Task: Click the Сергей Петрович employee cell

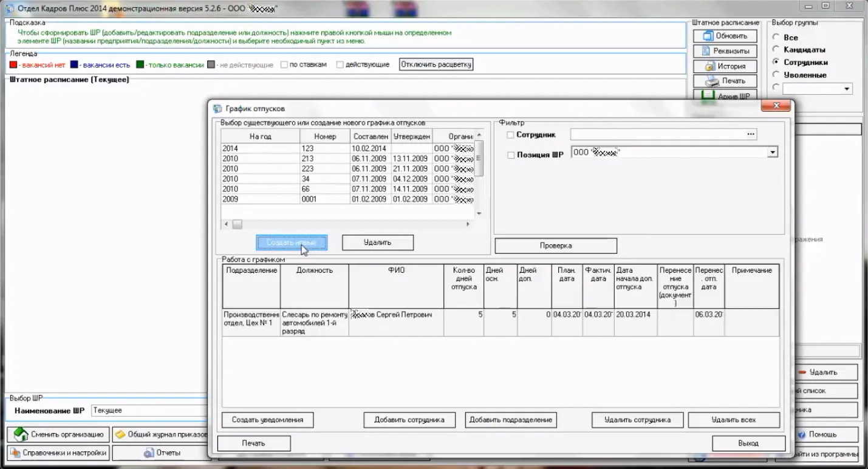Action: pos(396,323)
